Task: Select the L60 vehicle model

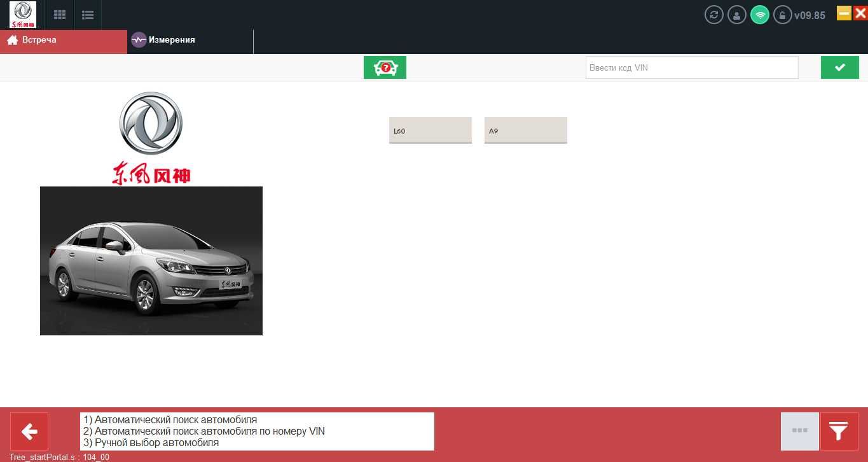Action: tap(431, 130)
